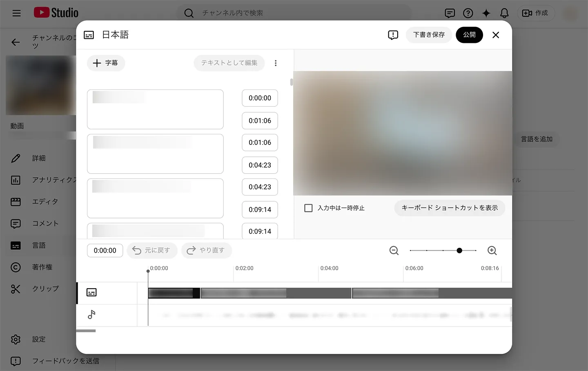Click the 作成 create button
588x371 pixels.
coord(535,13)
